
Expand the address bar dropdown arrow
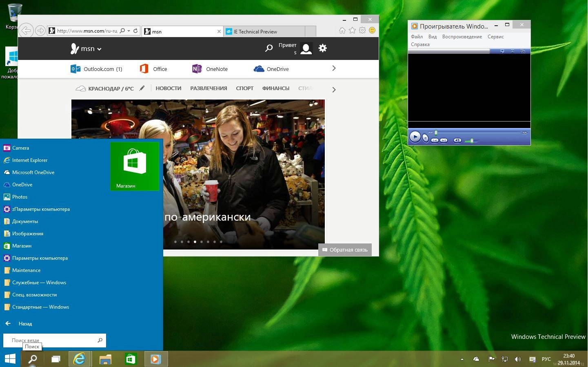pos(129,31)
